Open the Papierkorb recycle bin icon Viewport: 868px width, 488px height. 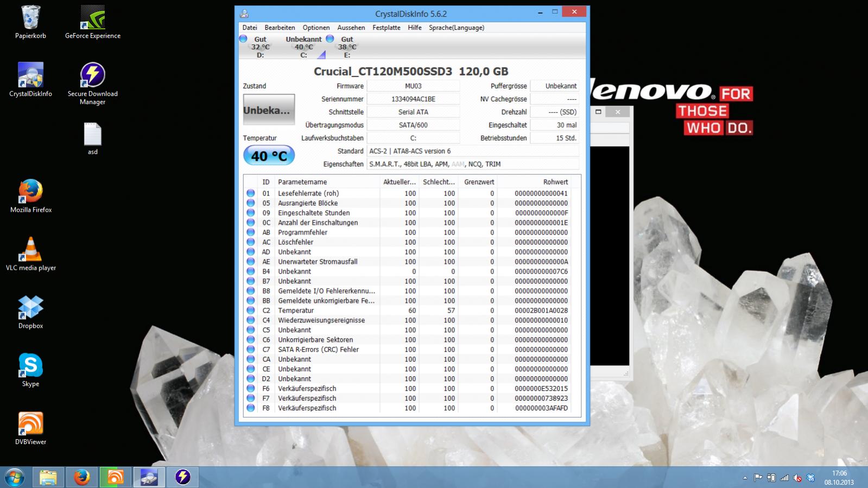point(30,22)
